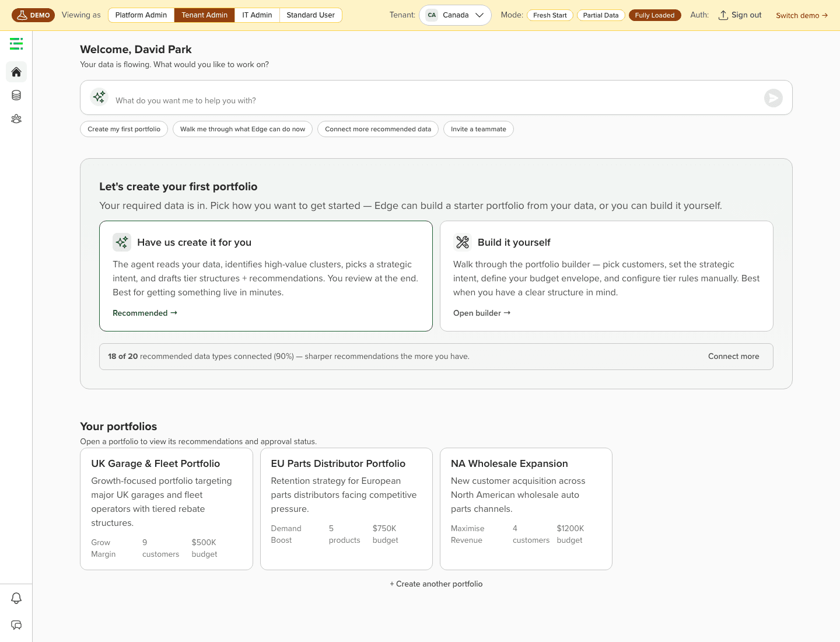This screenshot has height=642, width=840.
Task: Open the database icon in sidebar
Action: click(x=16, y=95)
